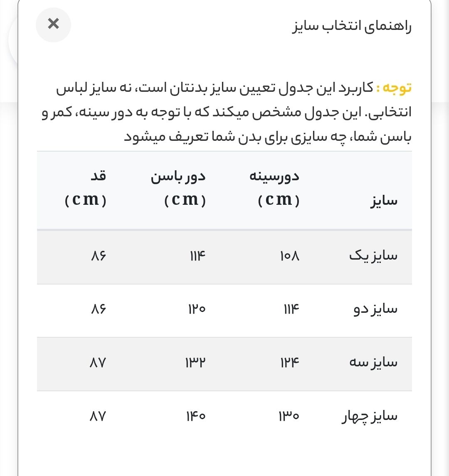Image resolution: width=449 pixels, height=476 pixels.
Task: Click the سایز چهار row label
Action: tap(370, 416)
